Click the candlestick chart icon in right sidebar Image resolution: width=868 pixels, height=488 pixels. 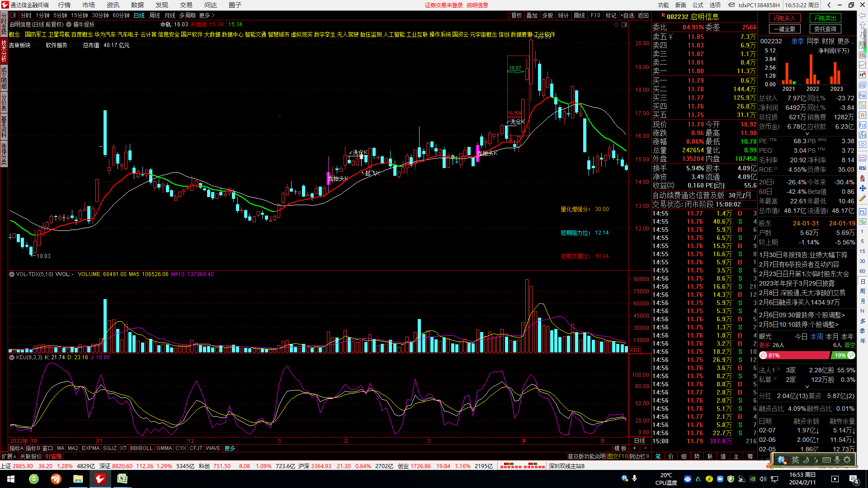863,75
